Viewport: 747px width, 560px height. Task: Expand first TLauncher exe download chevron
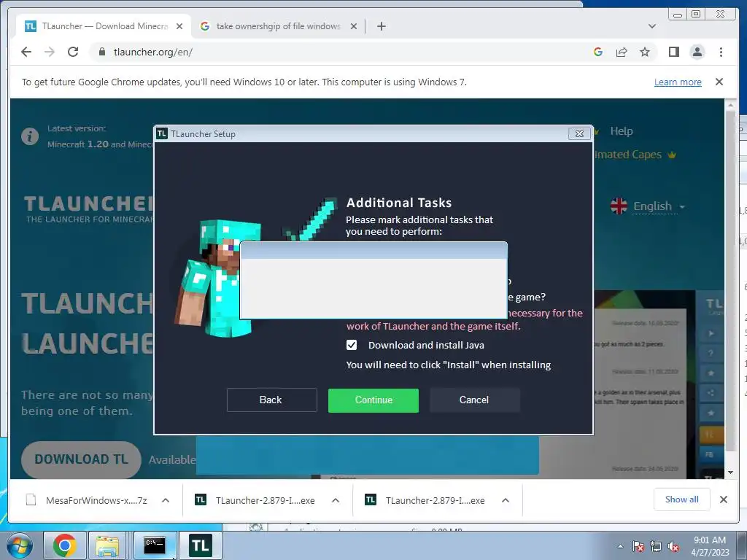[336, 500]
